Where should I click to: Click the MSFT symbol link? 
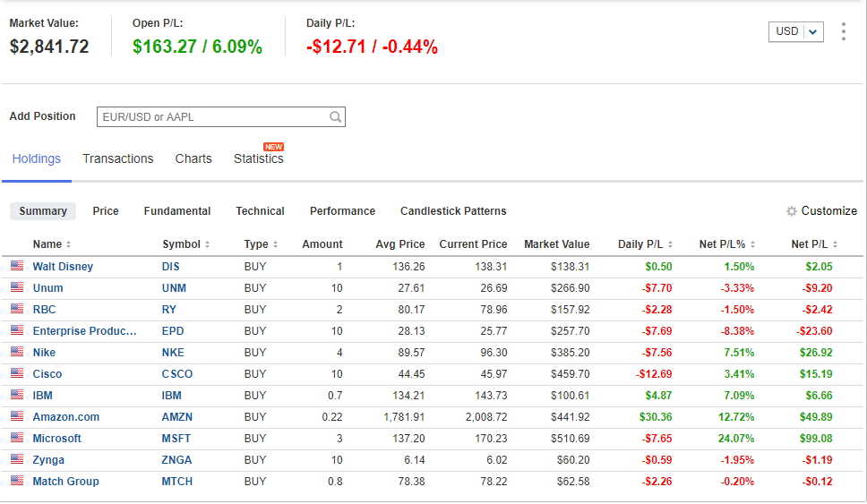(176, 439)
